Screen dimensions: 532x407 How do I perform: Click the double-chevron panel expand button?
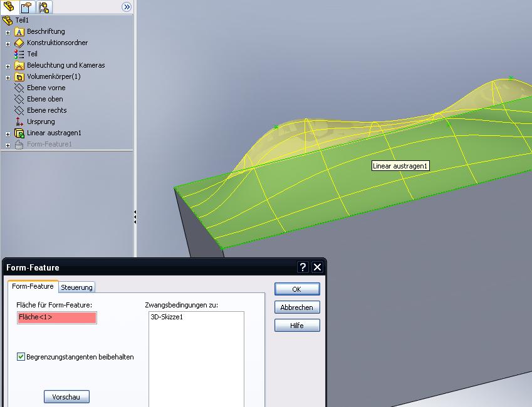127,7
